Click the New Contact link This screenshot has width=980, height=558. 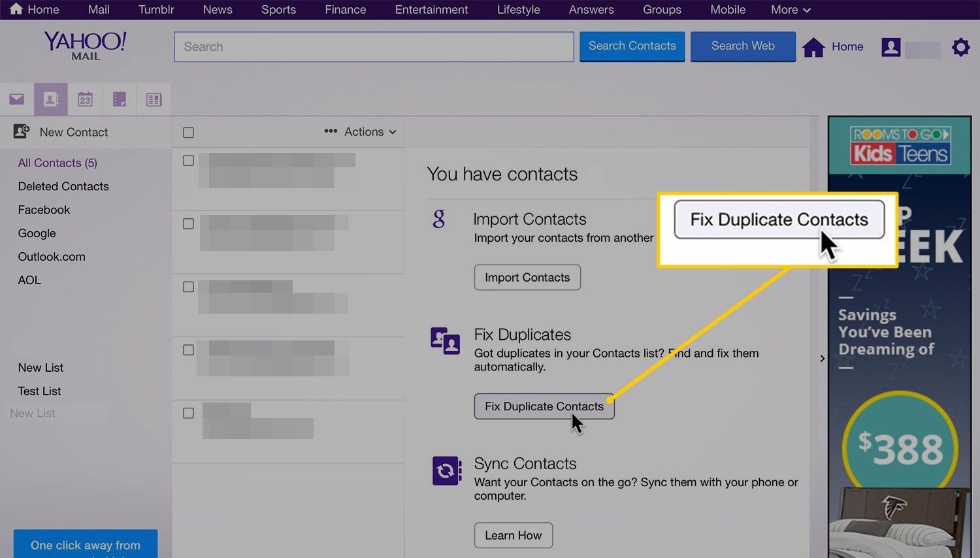coord(74,132)
